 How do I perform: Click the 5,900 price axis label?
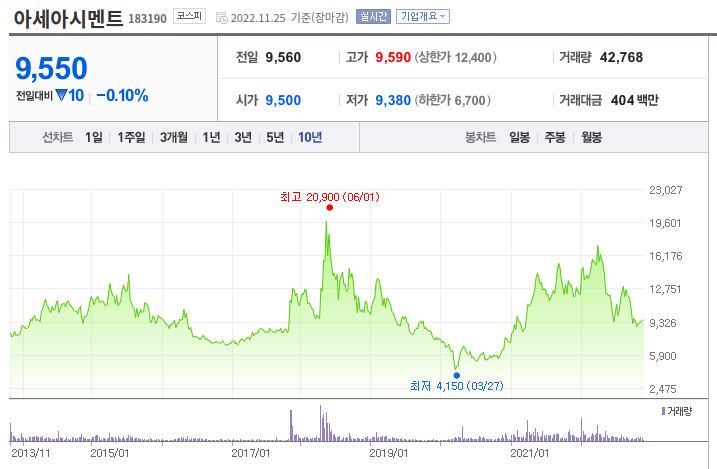(663, 356)
